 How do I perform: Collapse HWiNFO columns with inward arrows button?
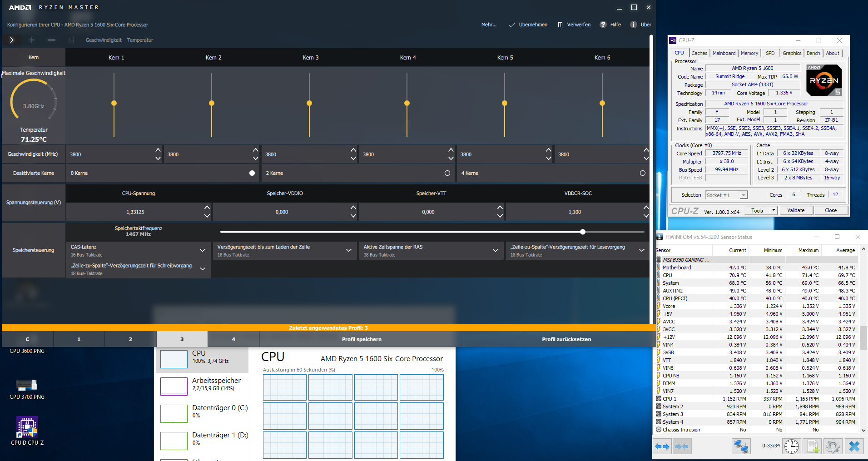pyautogui.click(x=682, y=446)
